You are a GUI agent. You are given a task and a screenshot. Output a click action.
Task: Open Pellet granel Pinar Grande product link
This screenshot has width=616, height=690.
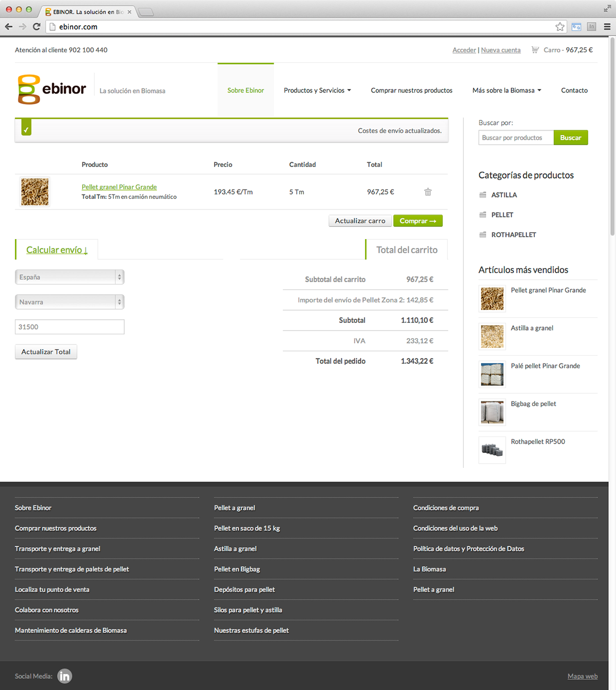(119, 187)
